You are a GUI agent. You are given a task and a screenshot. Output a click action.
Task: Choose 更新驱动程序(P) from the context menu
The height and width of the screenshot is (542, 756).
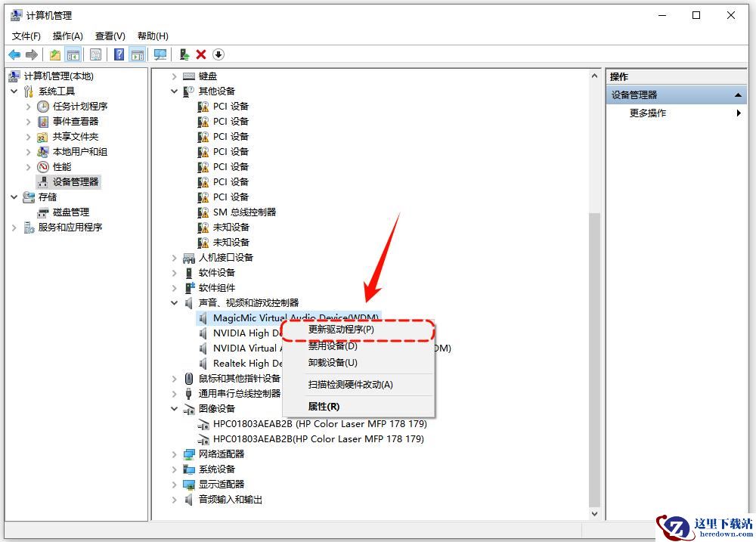[x=341, y=330]
